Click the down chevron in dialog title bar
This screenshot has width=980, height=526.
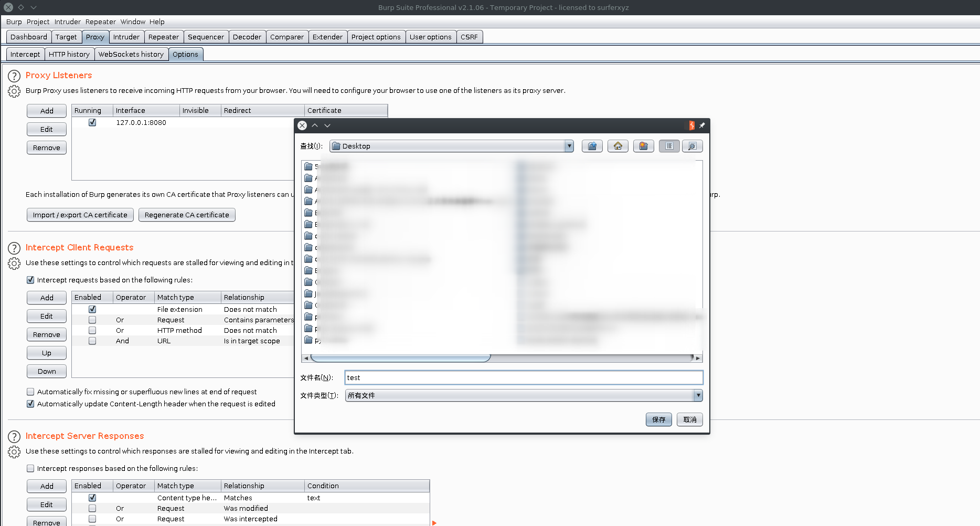tap(327, 125)
